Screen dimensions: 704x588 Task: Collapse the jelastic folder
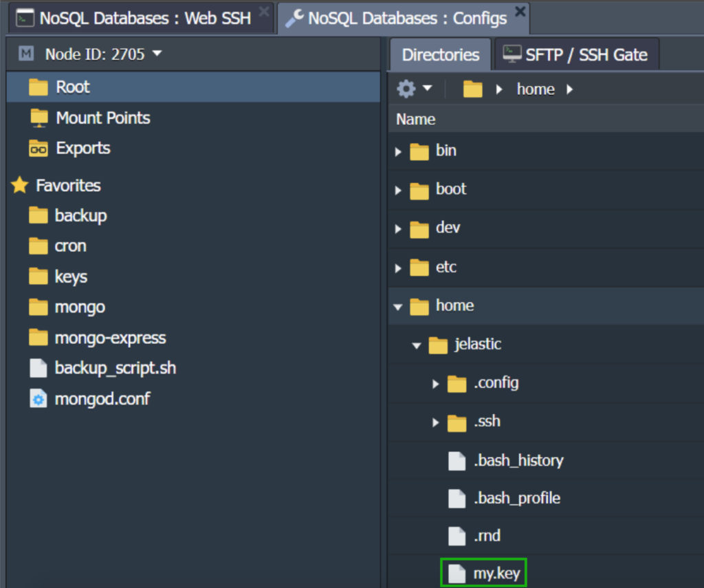click(x=417, y=346)
